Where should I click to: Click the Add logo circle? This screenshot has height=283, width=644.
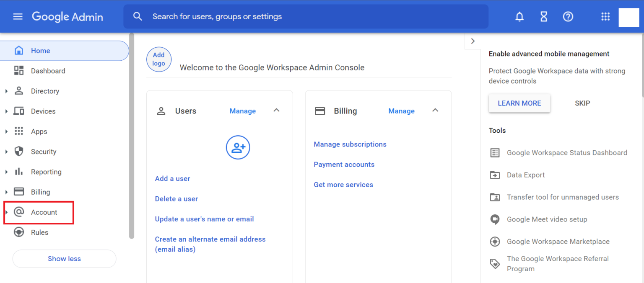pos(158,59)
